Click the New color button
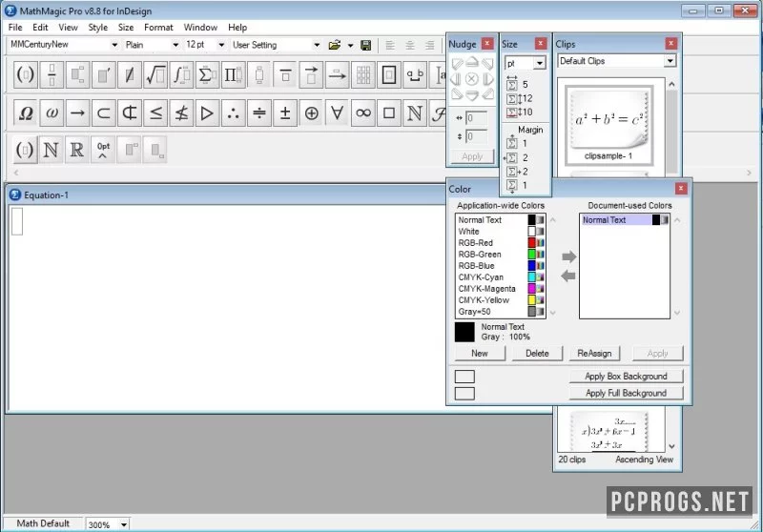The image size is (763, 532). click(x=480, y=354)
